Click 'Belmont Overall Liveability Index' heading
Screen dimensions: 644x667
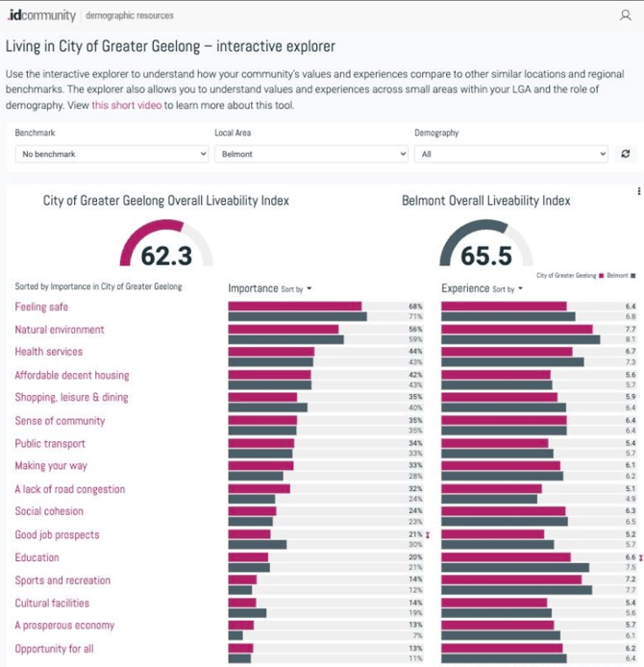coord(486,200)
